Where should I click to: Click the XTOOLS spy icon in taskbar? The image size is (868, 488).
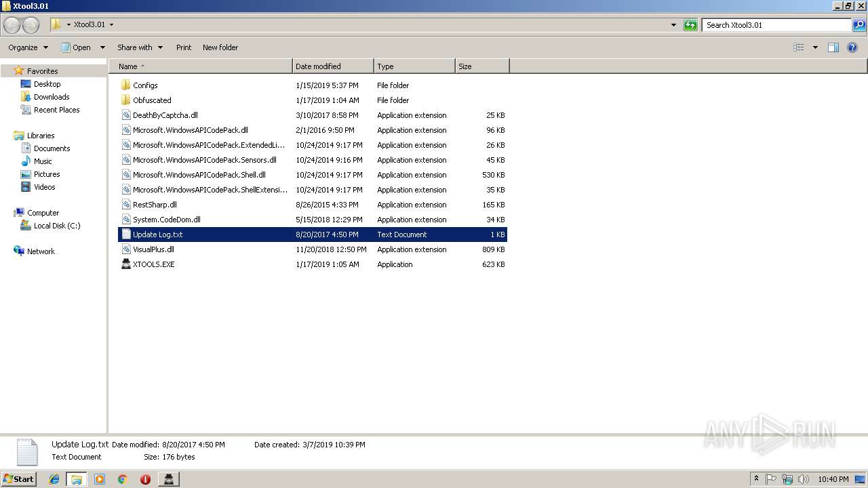pos(169,479)
